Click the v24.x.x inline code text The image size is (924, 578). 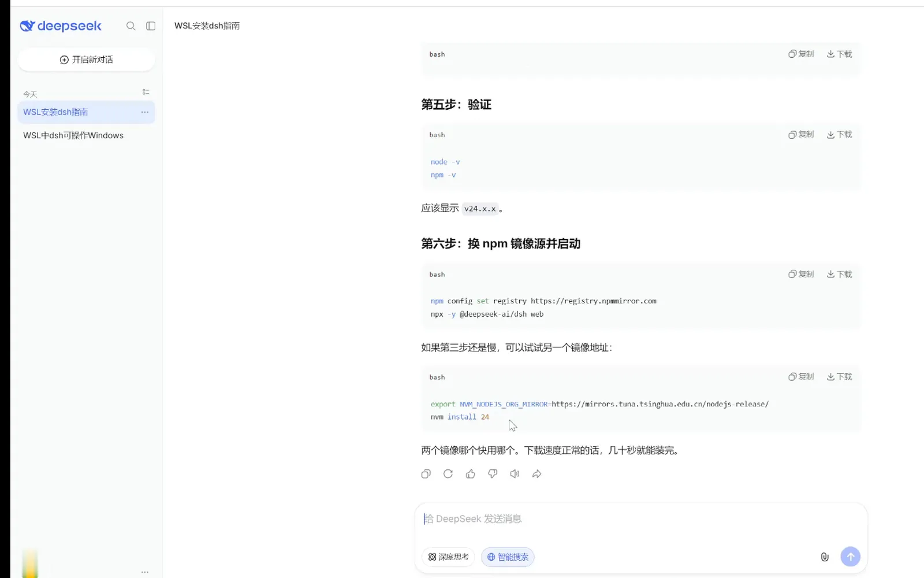click(x=480, y=209)
